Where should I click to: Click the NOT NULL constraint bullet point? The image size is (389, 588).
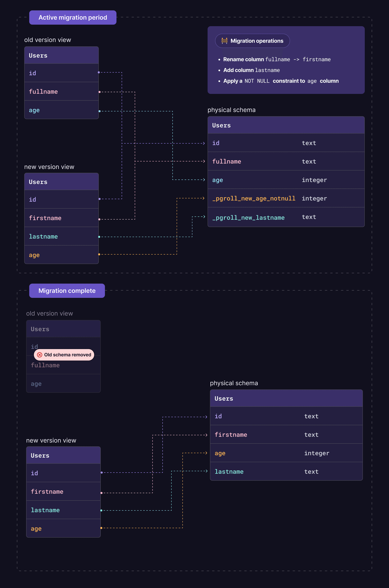281,81
